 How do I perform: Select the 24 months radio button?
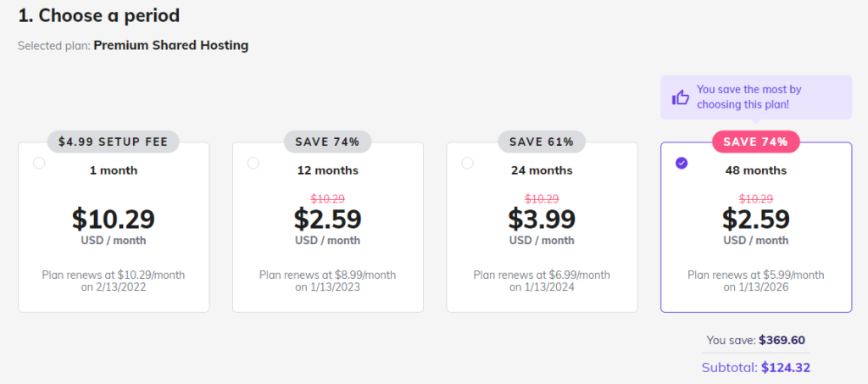467,164
